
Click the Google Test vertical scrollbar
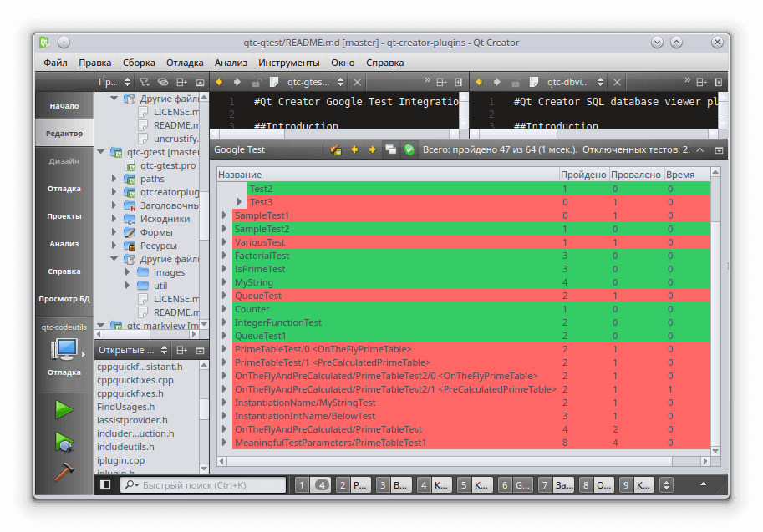tap(715, 312)
